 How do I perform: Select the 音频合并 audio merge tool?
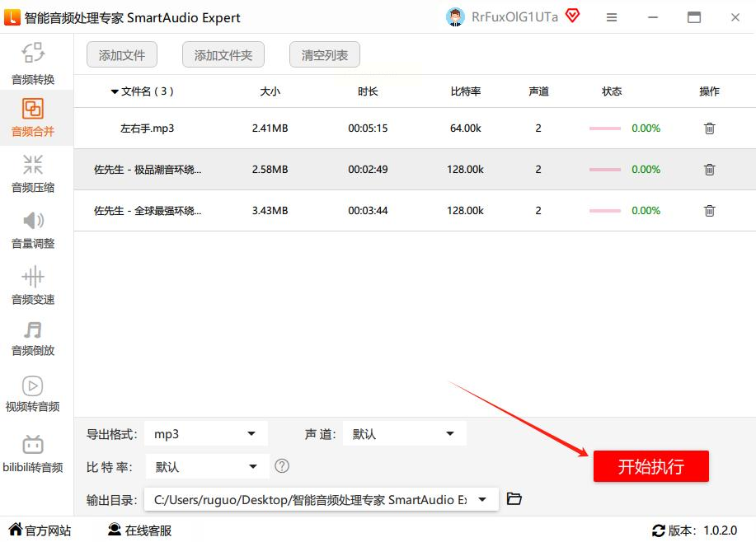tap(33, 118)
